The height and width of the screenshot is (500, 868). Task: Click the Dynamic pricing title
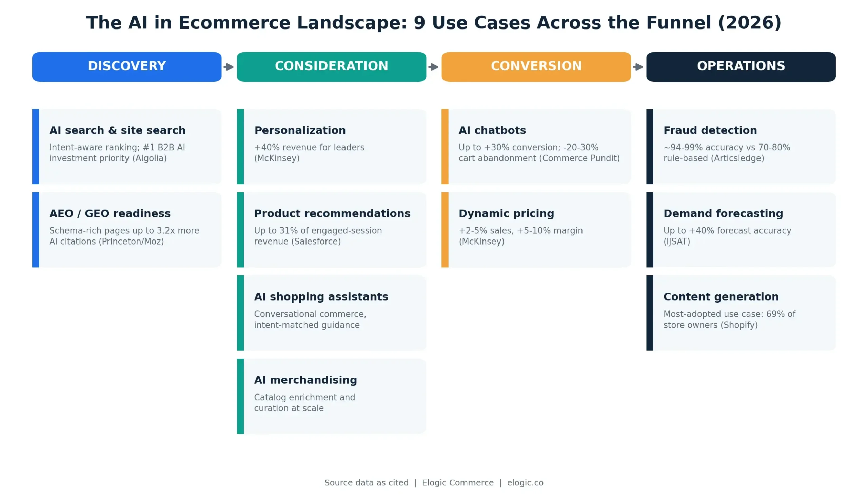[x=506, y=213]
